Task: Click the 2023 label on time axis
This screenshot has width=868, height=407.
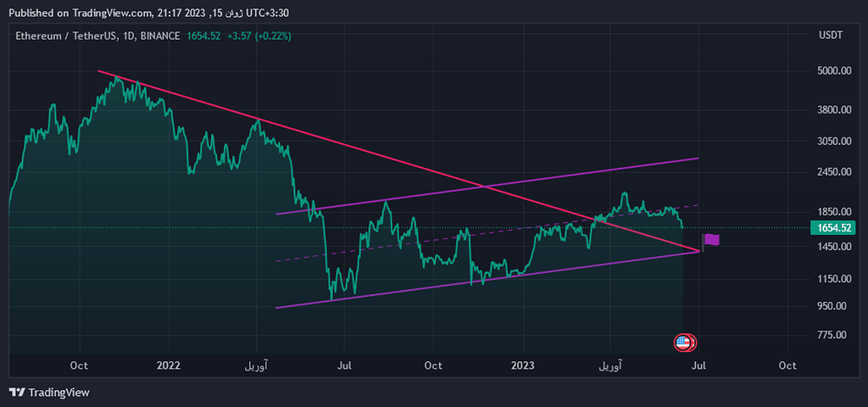Action: (522, 366)
